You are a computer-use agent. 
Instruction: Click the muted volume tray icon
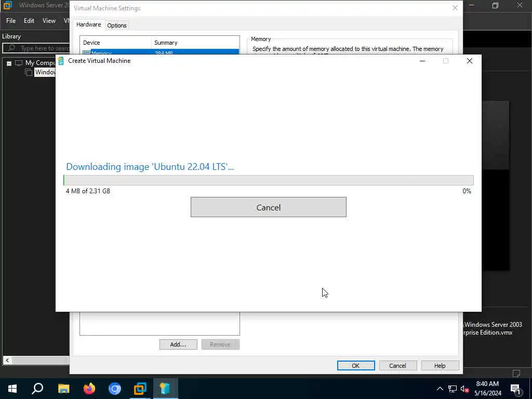(464, 389)
